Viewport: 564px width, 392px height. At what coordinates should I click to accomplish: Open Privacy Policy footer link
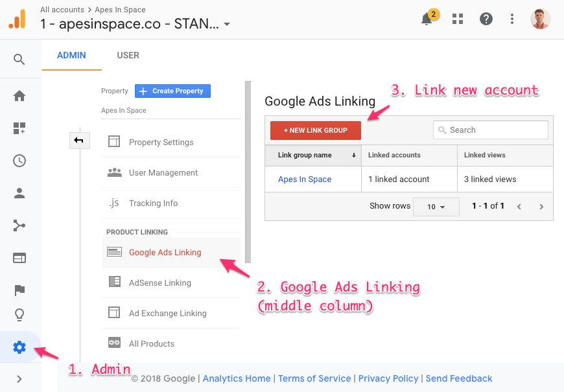tap(388, 378)
